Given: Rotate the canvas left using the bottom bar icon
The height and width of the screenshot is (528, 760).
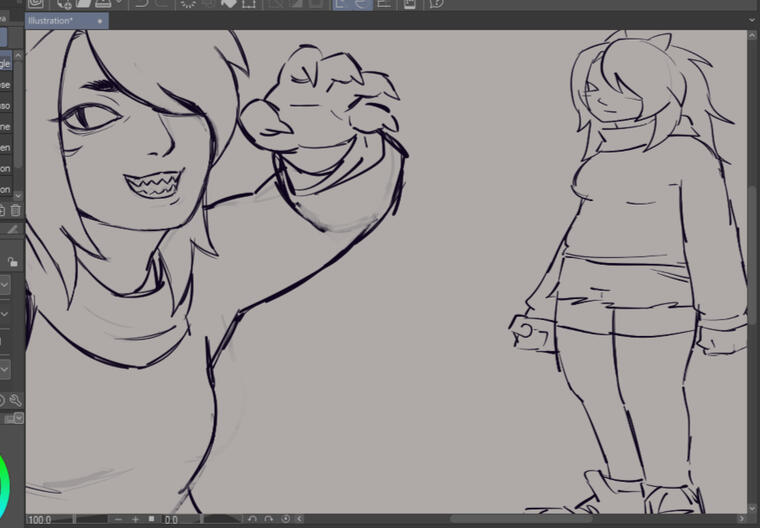Looking at the screenshot, I should point(252,520).
